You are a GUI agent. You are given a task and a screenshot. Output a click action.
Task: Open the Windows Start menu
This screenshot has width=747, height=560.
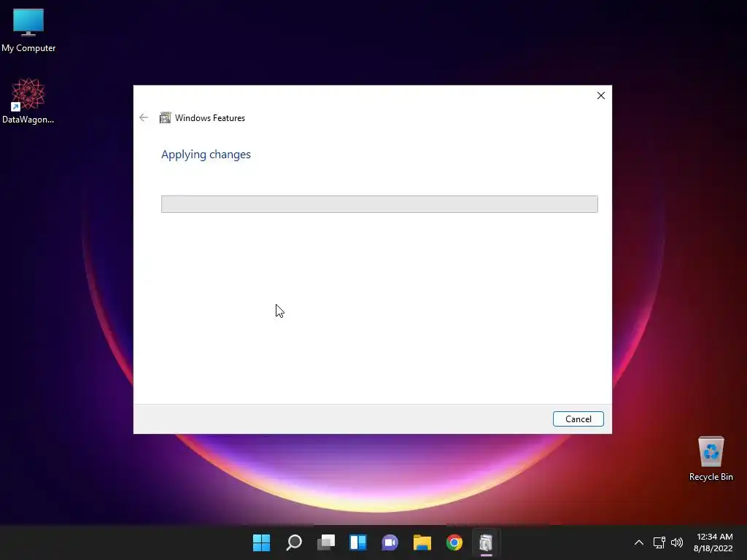pyautogui.click(x=262, y=542)
